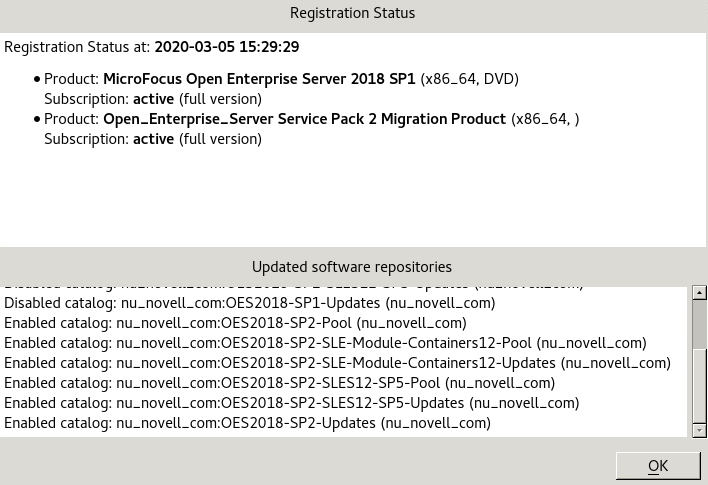
Task: Click the first Subscription active line
Action: (x=153, y=99)
